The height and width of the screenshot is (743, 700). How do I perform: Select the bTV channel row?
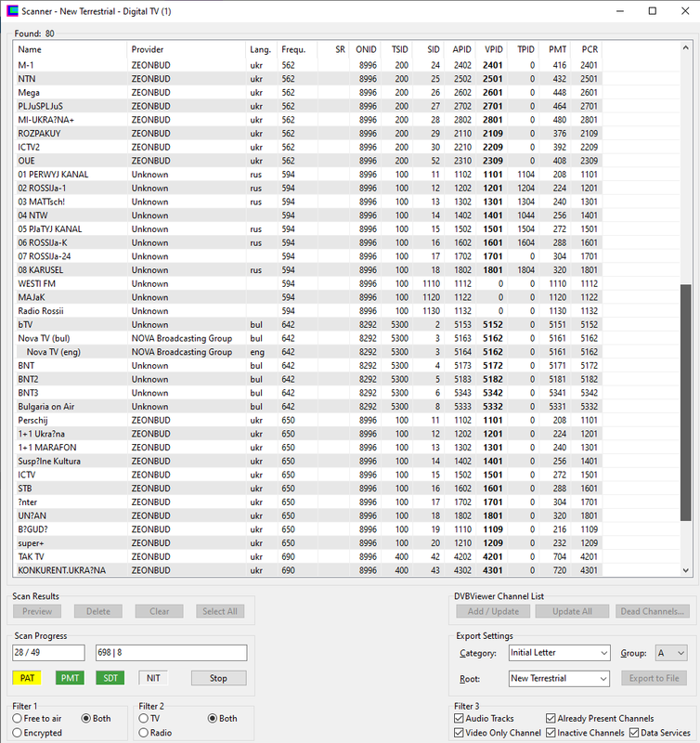click(x=308, y=324)
